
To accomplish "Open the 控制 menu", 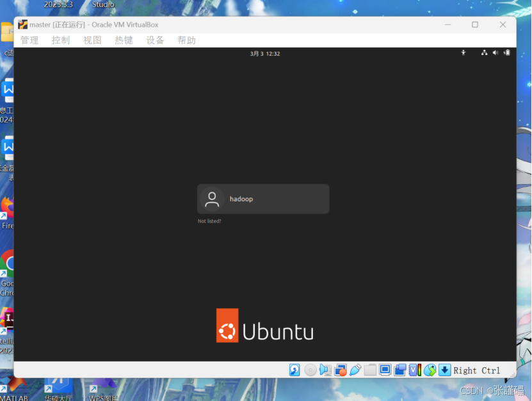I will click(x=61, y=40).
